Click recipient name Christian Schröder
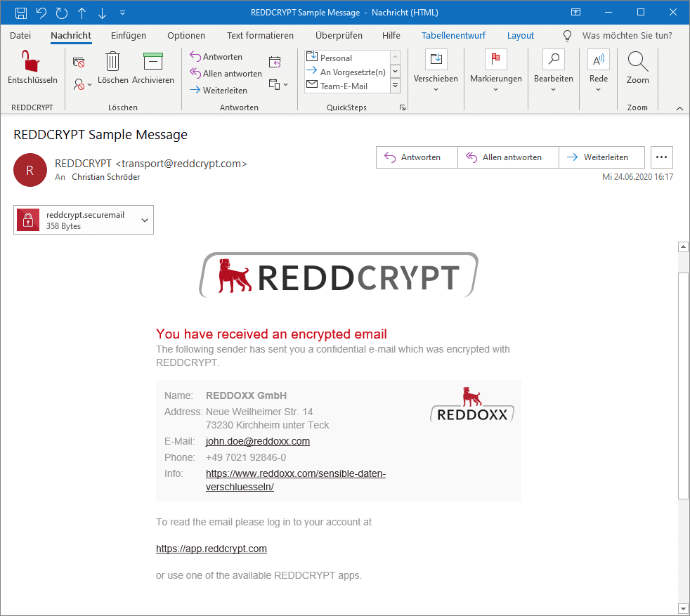The image size is (690, 616). point(105,177)
